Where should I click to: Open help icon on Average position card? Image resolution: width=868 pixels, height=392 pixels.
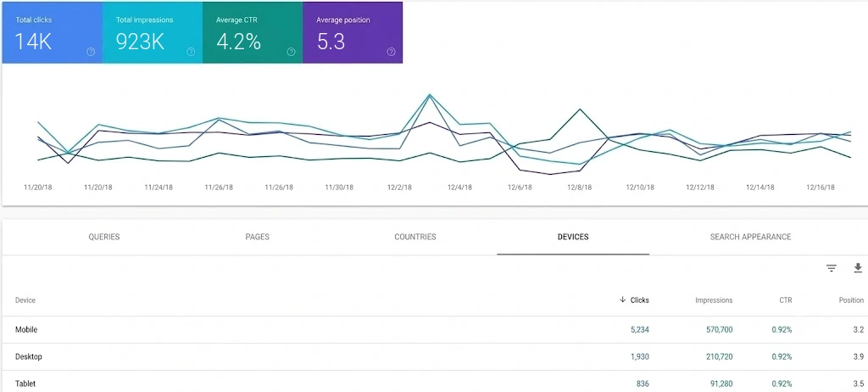[x=392, y=52]
